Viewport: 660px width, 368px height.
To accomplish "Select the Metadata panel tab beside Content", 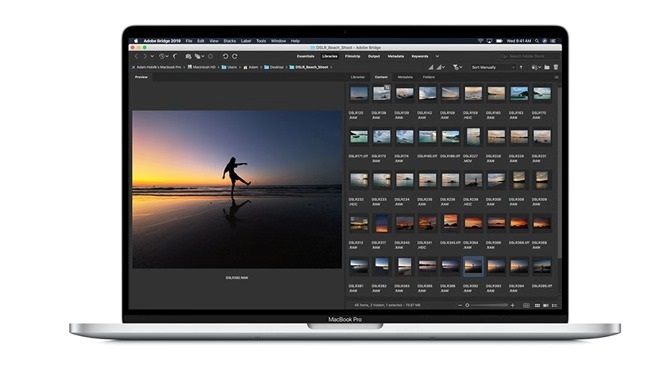I will 405,77.
